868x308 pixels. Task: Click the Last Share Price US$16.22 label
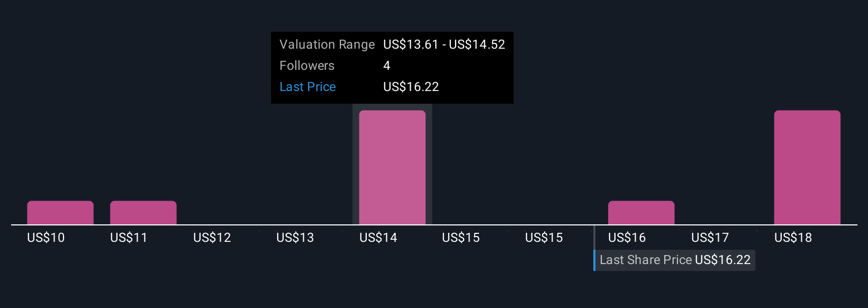point(675,260)
